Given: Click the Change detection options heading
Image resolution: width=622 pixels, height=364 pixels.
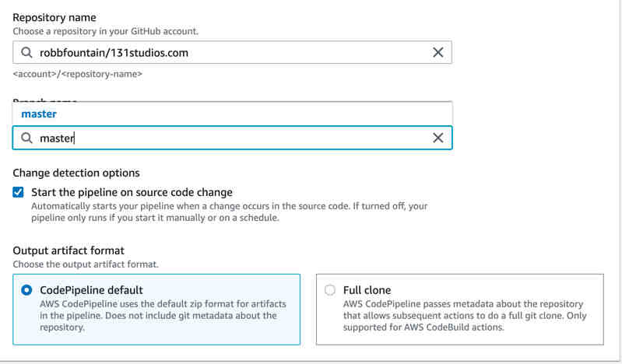Looking at the screenshot, I should point(76,173).
